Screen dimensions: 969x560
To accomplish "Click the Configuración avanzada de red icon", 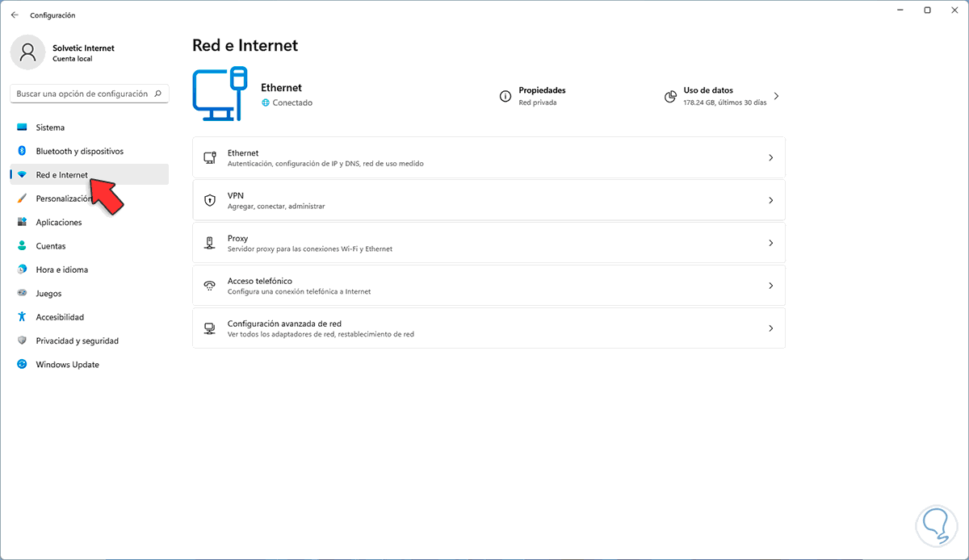I will pyautogui.click(x=210, y=328).
